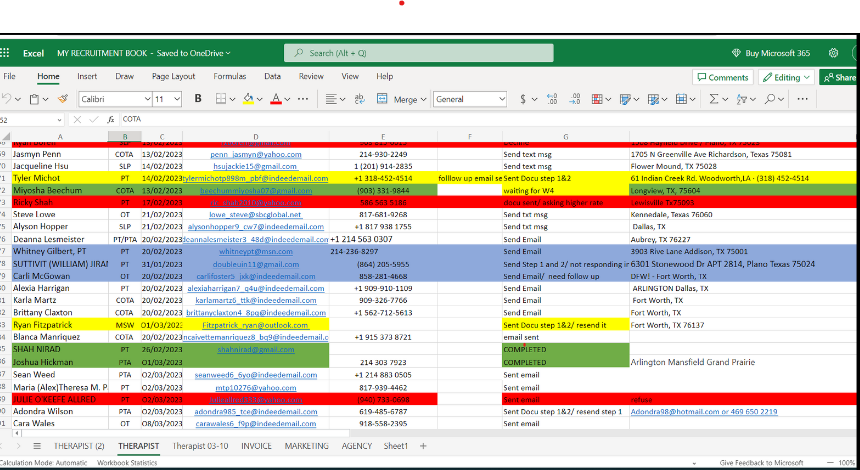Click the Insert Function fx icon
The image size is (860, 470).
[x=109, y=119]
